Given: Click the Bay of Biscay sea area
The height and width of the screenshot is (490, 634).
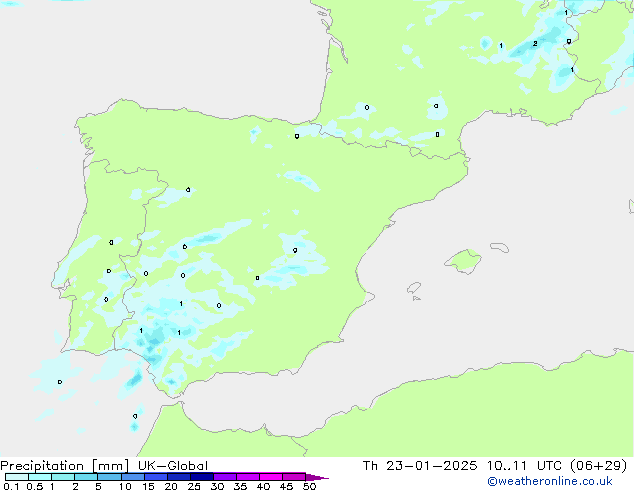Looking at the screenshot, I should (180, 80).
